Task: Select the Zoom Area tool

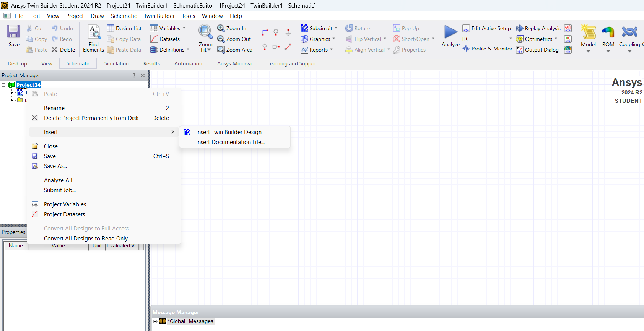Action: 235,50
